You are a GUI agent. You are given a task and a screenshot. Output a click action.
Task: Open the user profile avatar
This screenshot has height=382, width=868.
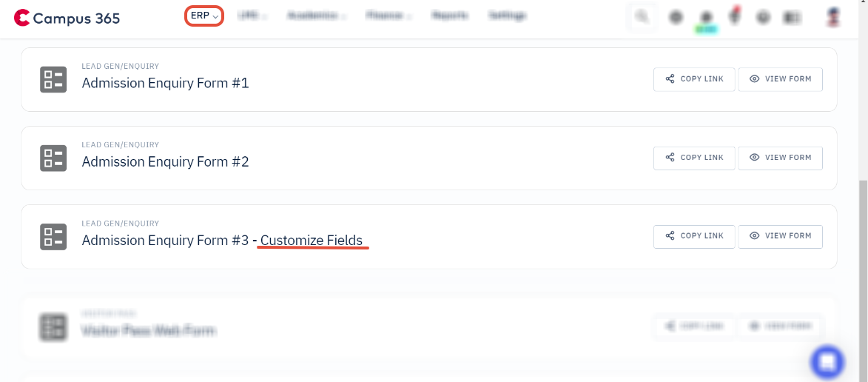(x=833, y=17)
